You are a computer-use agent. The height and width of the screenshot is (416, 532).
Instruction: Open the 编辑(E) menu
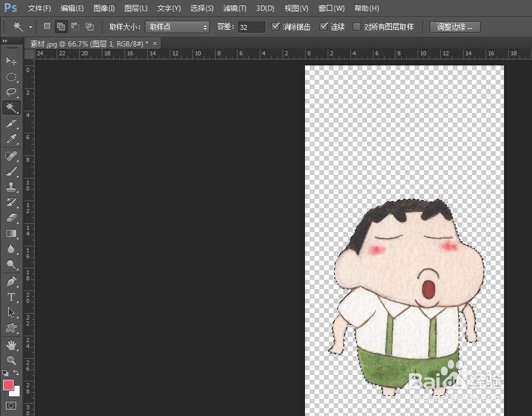click(x=72, y=8)
